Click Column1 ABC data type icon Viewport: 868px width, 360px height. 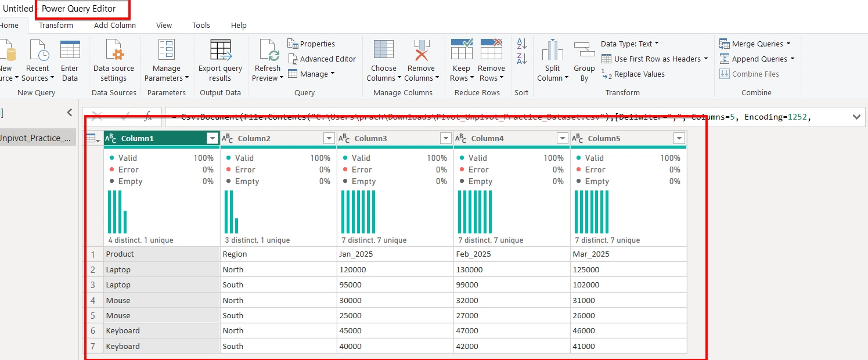click(111, 138)
